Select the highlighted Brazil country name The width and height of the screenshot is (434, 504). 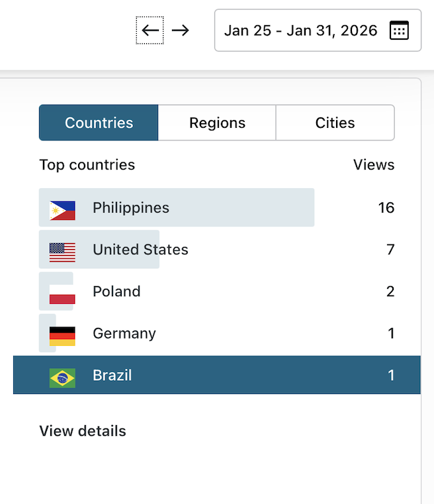pyautogui.click(x=112, y=376)
